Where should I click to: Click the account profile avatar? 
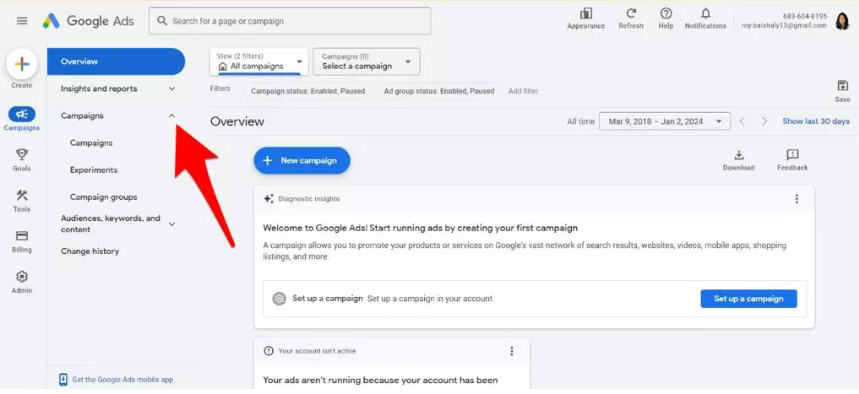coord(842,21)
